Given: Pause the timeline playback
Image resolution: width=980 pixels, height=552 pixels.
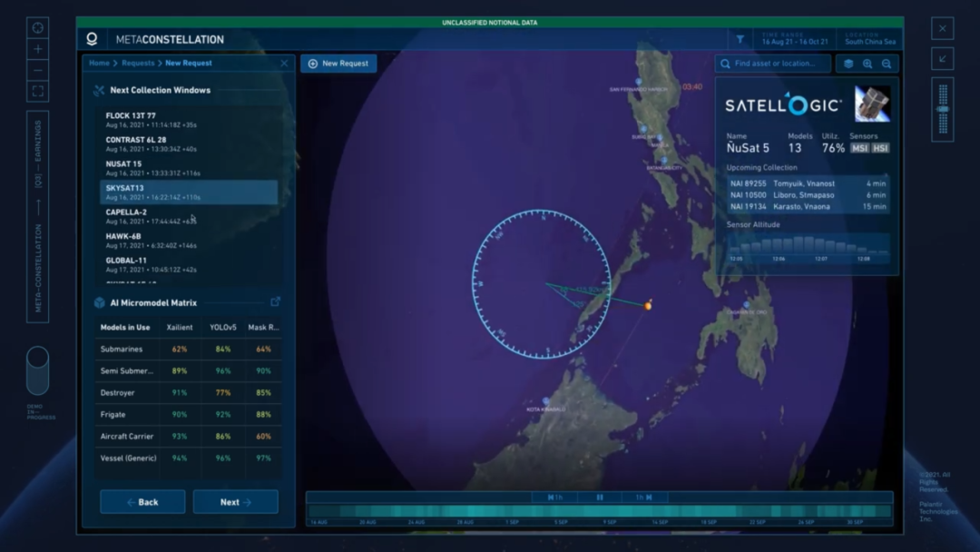Looking at the screenshot, I should click(x=600, y=498).
